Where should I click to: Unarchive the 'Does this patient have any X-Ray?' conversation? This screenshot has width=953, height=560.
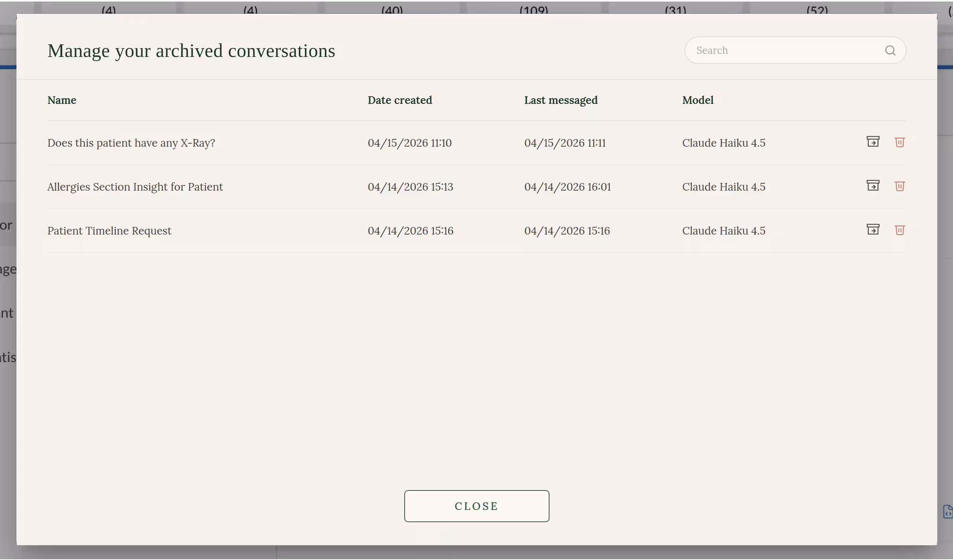(873, 142)
